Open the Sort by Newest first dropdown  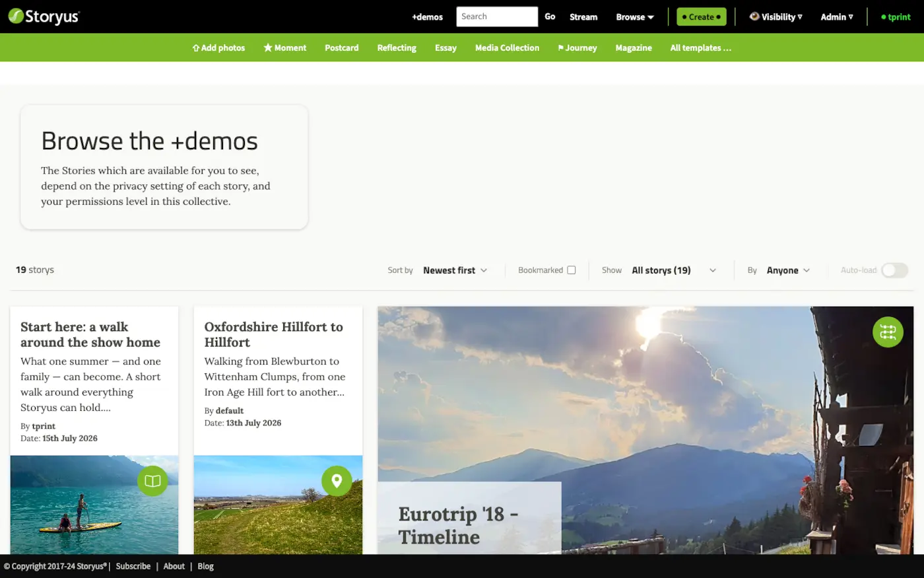[x=455, y=270]
